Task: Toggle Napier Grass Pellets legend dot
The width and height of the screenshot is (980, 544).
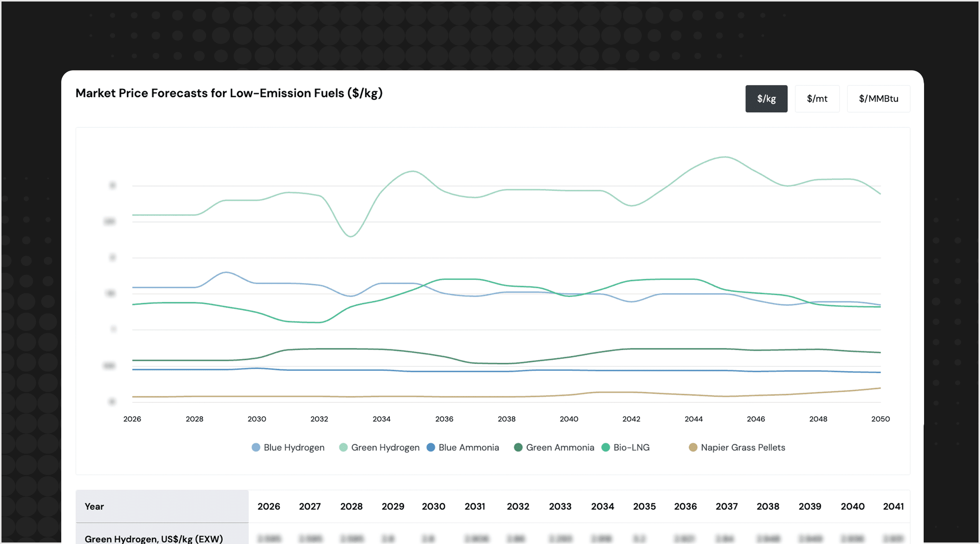Action: [x=693, y=447]
